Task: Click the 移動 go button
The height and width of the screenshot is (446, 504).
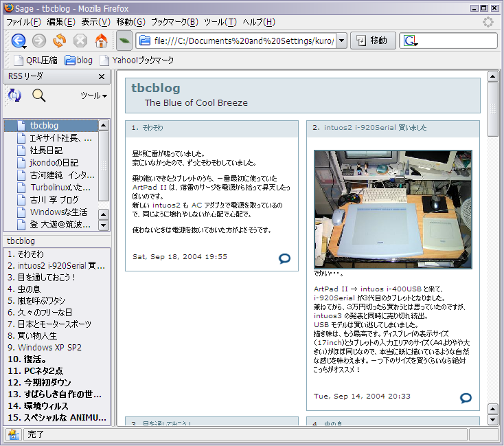Action: point(373,41)
